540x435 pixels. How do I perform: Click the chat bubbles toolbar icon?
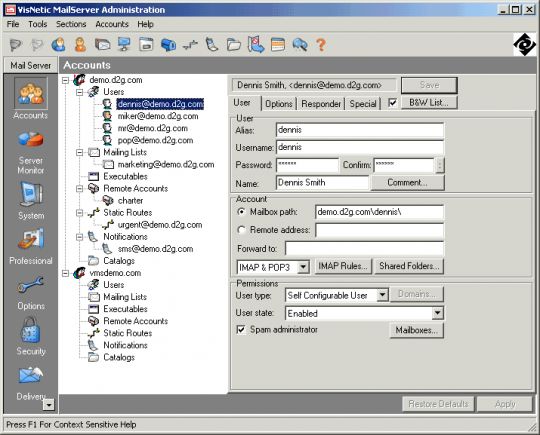300,45
